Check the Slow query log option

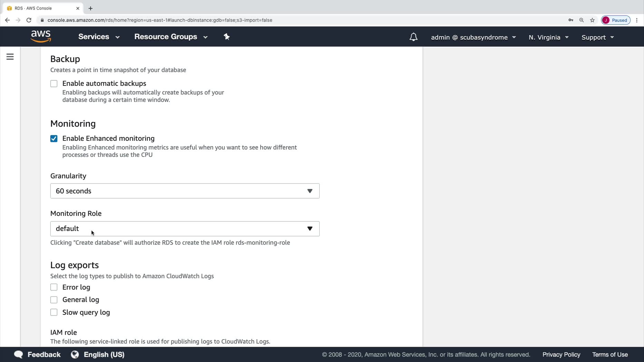point(54,312)
